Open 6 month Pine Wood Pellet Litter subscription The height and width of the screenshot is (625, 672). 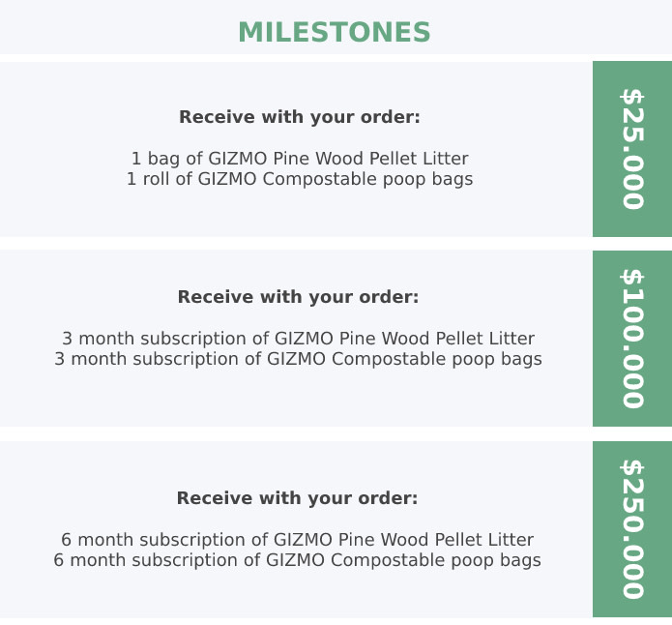tap(297, 540)
